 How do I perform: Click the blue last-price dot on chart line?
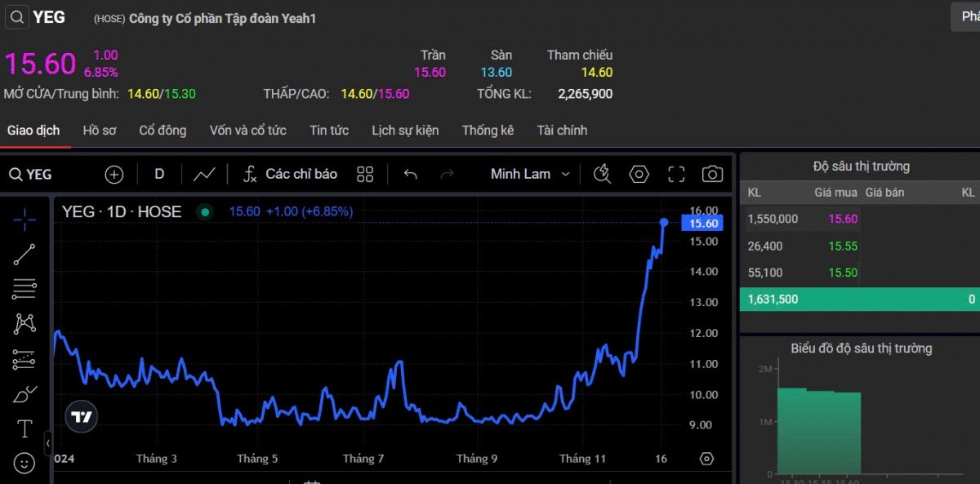[664, 222]
